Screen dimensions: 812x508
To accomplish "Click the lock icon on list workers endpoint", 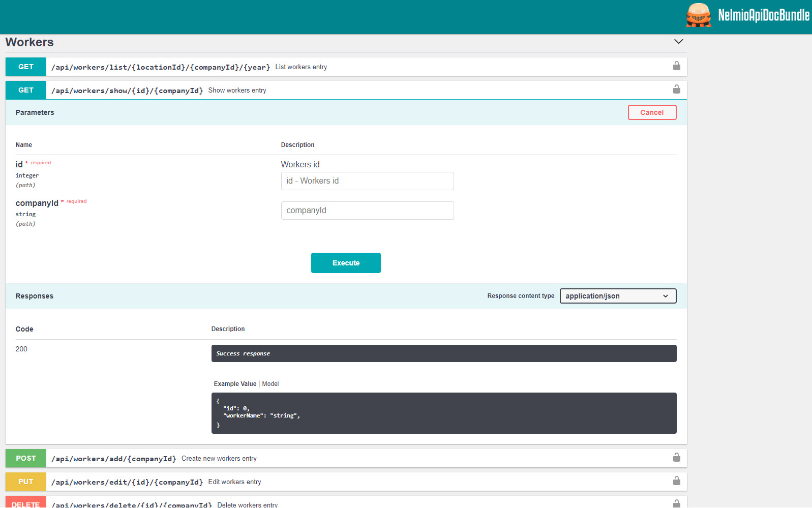I will pos(676,66).
